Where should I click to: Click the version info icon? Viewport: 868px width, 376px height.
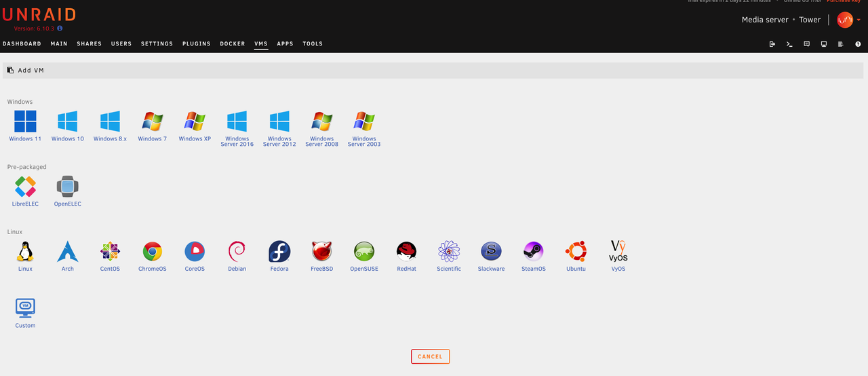(60, 29)
